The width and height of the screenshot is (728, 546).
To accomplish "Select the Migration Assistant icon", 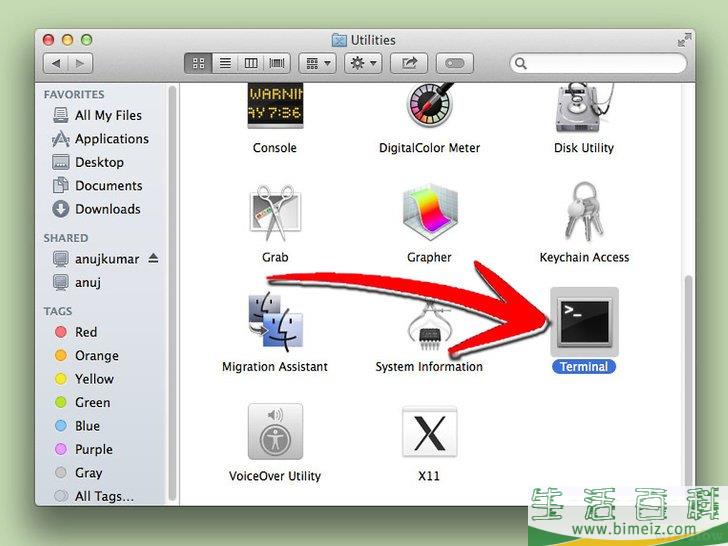I will tap(275, 322).
